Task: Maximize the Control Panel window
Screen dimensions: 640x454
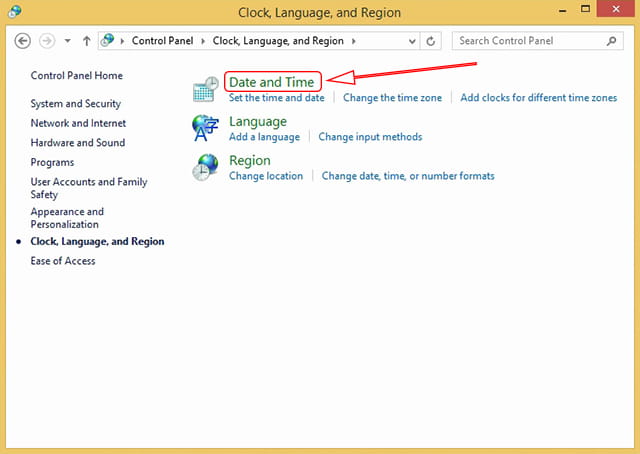Action: [x=585, y=9]
